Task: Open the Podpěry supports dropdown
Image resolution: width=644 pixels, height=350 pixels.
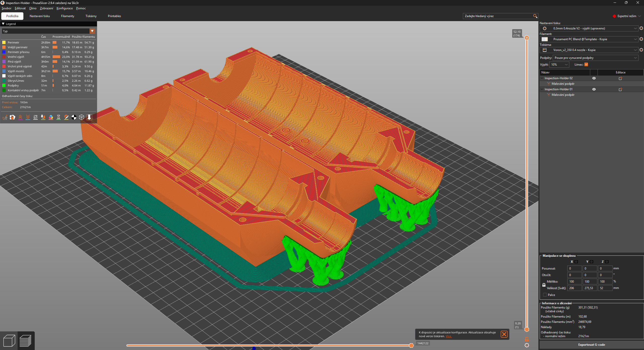Action: click(x=595, y=58)
